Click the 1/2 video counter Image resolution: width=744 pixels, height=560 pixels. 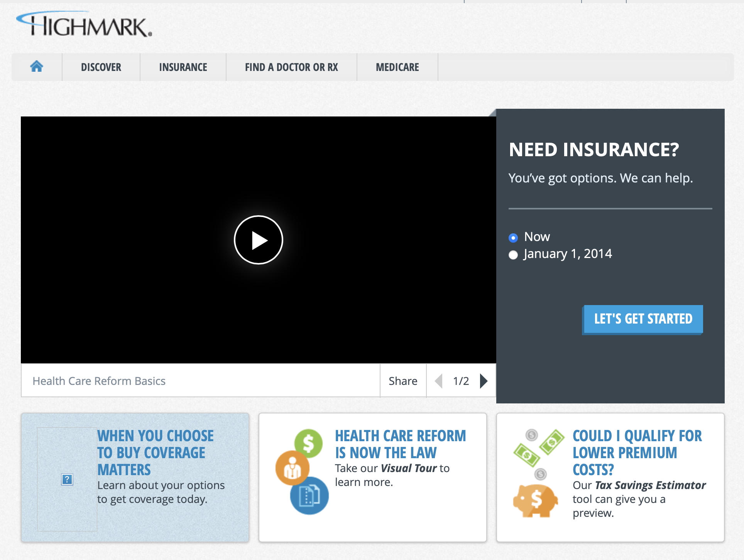tap(461, 381)
